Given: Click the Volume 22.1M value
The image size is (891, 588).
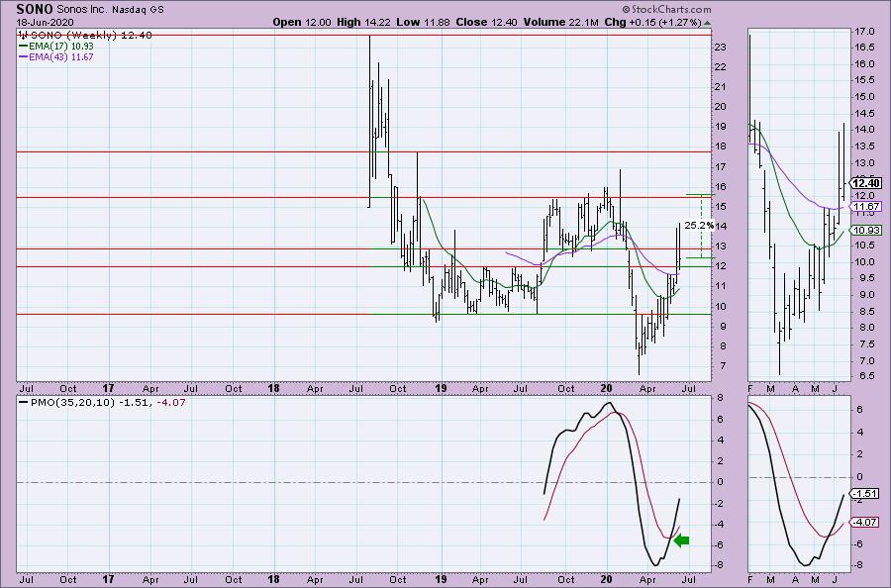Looking at the screenshot, I should point(560,22).
